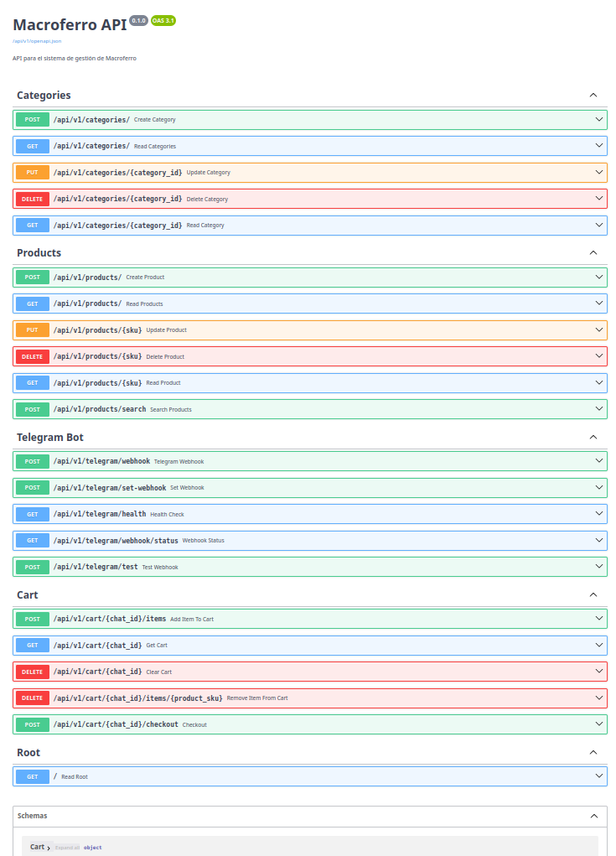
Task: Expand Create Product chevron arrow
Action: click(x=599, y=278)
